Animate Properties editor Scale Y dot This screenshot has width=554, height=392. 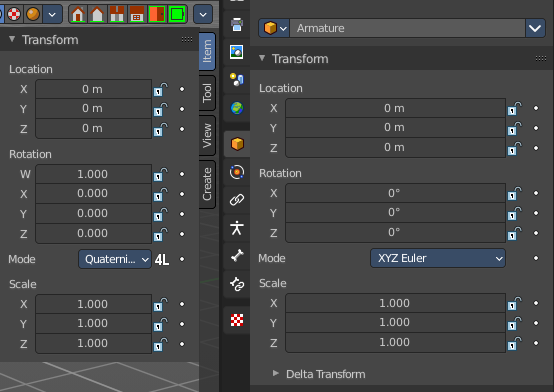[536, 323]
